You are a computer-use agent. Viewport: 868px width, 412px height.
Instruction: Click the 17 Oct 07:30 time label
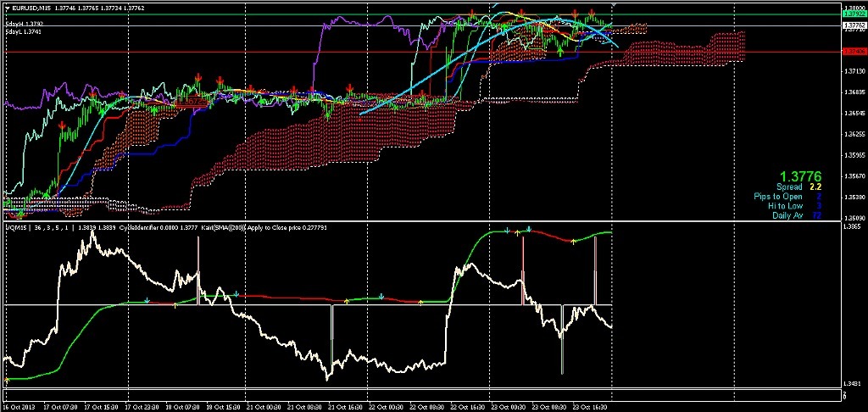pyautogui.click(x=60, y=407)
